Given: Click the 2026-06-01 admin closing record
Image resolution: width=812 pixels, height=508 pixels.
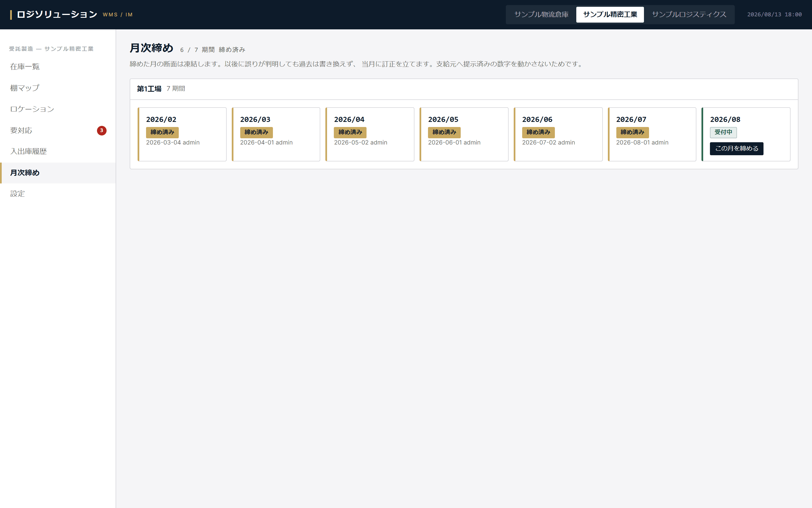Looking at the screenshot, I should click(x=454, y=143).
